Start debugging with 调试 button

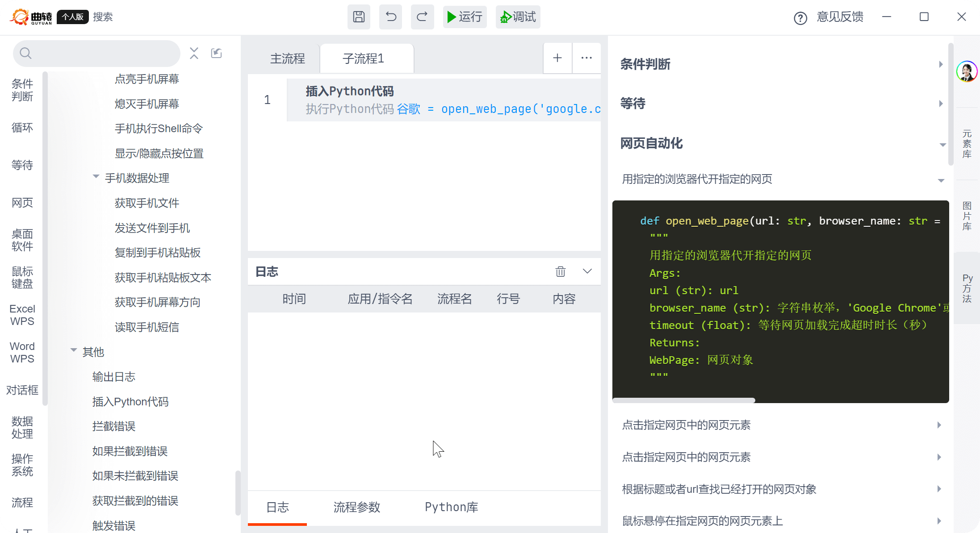click(x=518, y=17)
